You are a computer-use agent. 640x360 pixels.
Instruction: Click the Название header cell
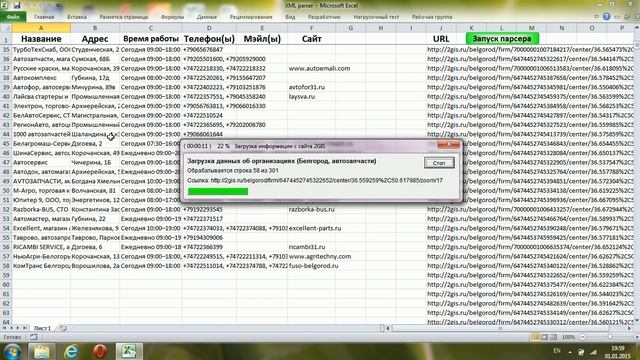[41, 39]
